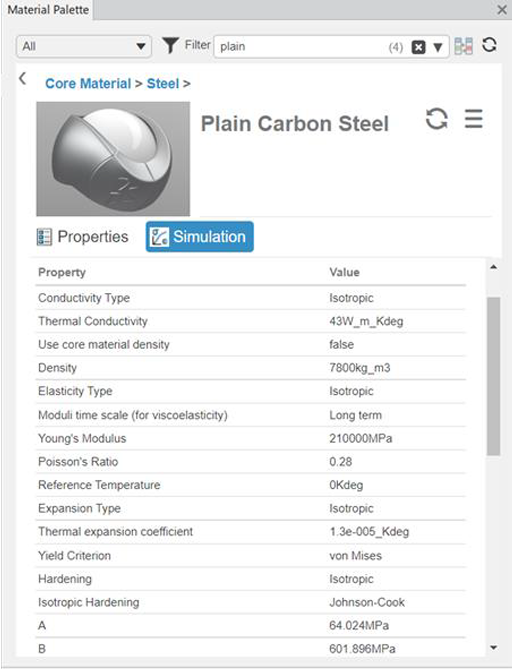Refresh the palette using top-right refresh icon
The width and height of the screenshot is (512, 669).
tap(489, 45)
